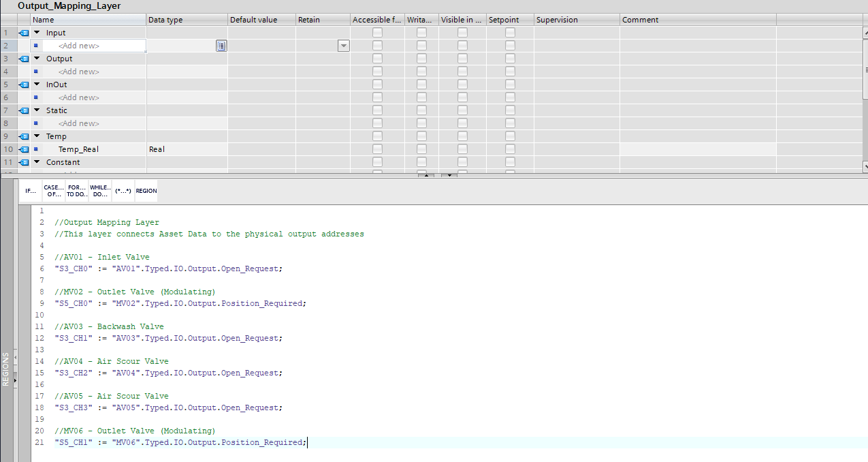Insert FOR TO DO loop template

pos(77,191)
